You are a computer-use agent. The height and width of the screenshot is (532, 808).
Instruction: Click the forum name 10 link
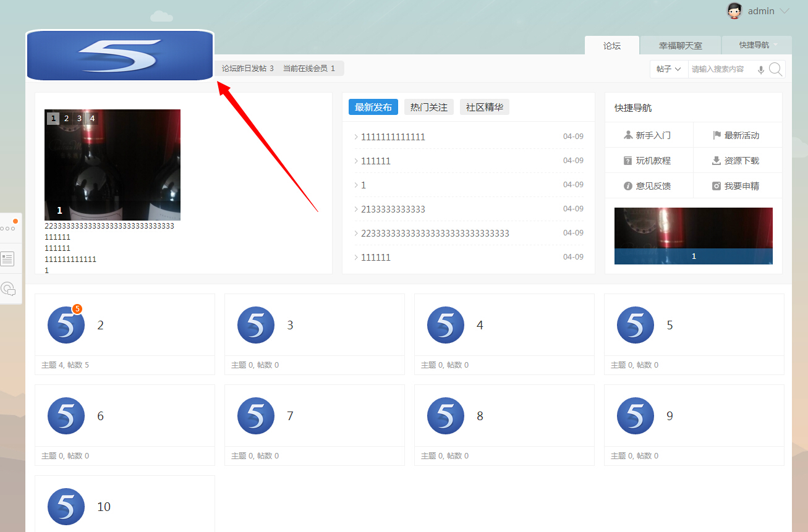[104, 507]
